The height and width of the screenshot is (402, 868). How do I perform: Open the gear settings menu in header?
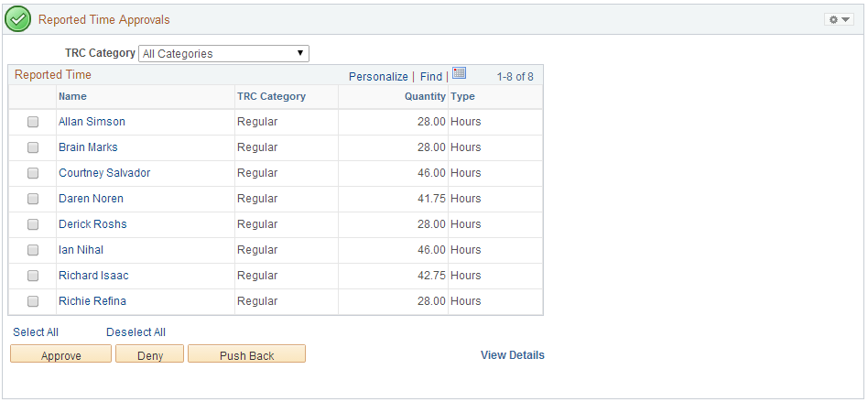click(839, 19)
